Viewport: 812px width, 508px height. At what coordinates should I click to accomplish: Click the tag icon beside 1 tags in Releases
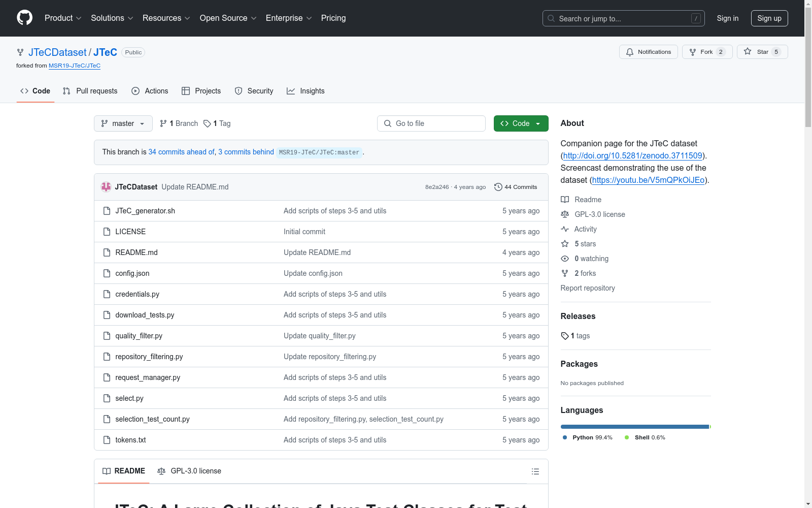point(565,336)
